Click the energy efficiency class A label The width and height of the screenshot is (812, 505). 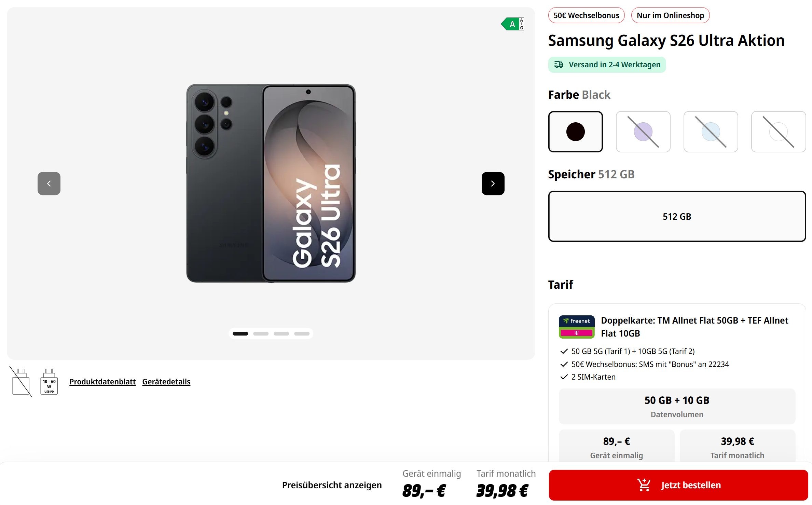coord(512,24)
